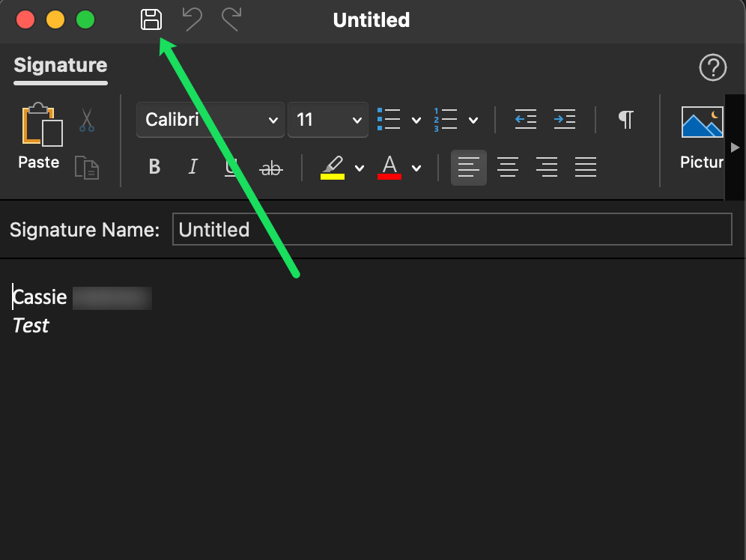The image size is (746, 560).
Task: Apply justified text alignment
Action: tap(586, 167)
